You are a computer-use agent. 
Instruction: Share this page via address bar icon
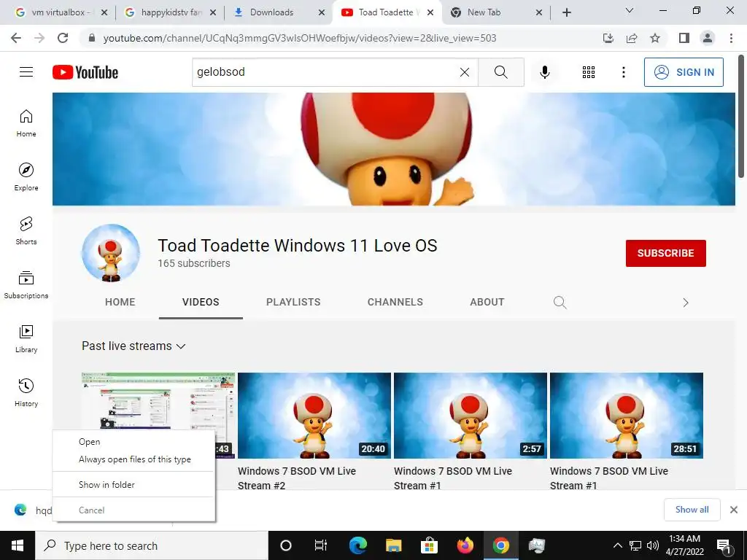click(x=632, y=38)
